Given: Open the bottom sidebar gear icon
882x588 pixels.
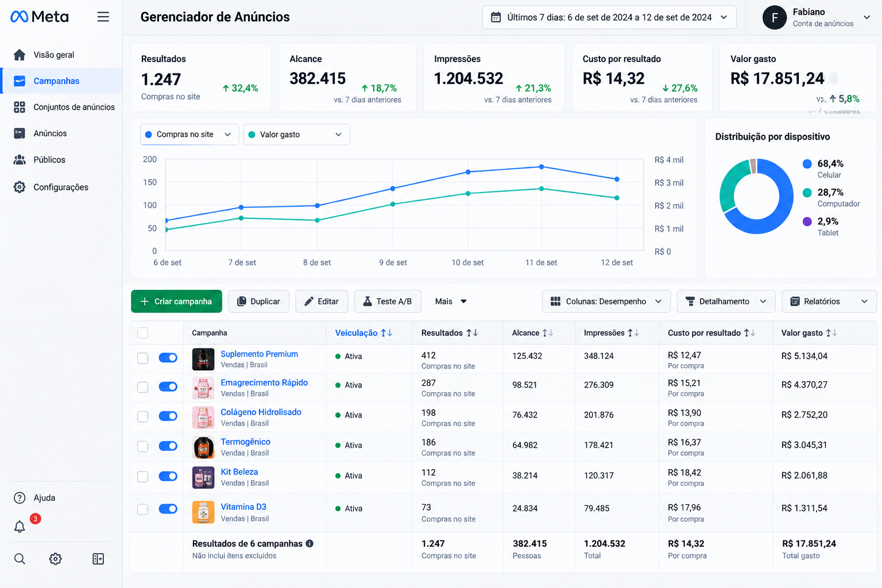Looking at the screenshot, I should click(56, 559).
